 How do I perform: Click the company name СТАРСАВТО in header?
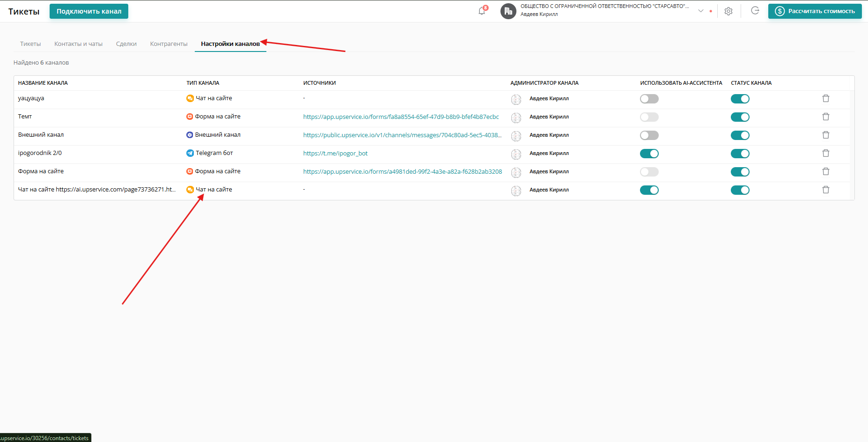[605, 6]
